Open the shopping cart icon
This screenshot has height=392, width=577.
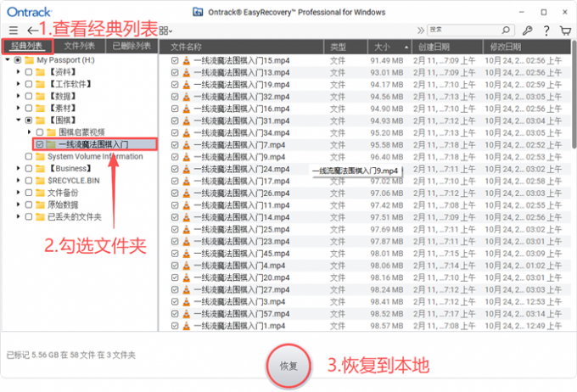pos(565,31)
